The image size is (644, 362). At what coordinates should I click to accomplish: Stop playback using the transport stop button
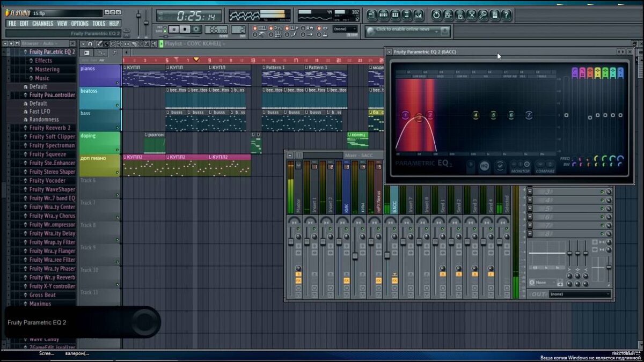point(185,29)
